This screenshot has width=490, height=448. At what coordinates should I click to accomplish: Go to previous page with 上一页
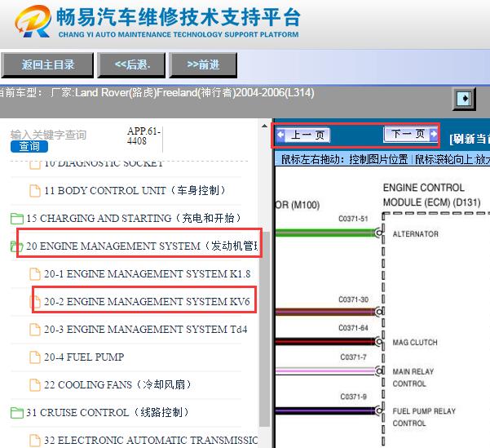click(x=303, y=135)
